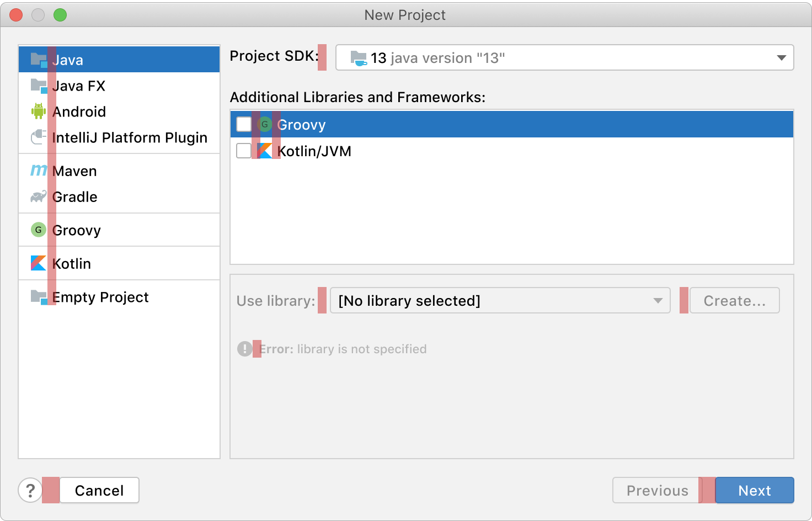Open the Project SDK dropdown
This screenshot has height=521, width=812.
[564, 57]
